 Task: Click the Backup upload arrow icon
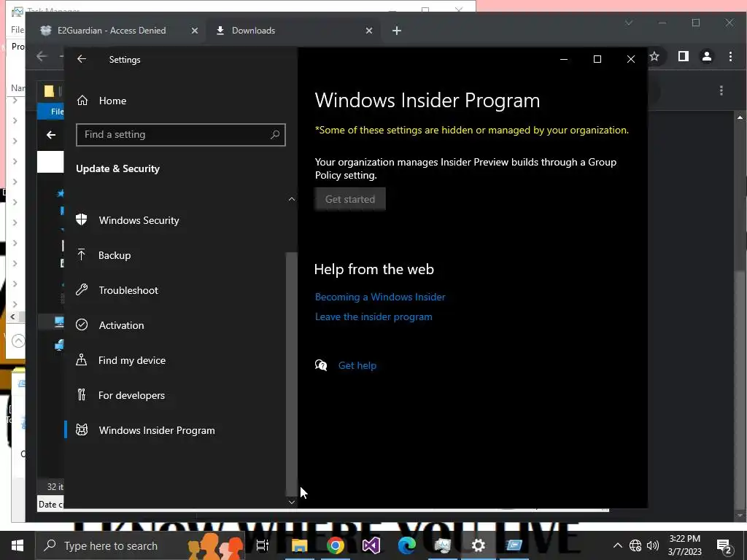tap(82, 254)
